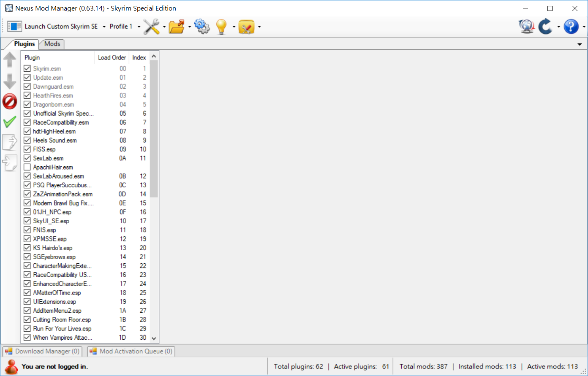
Task: Select the Cutting Room Floor.esp row
Action: [x=85, y=319]
